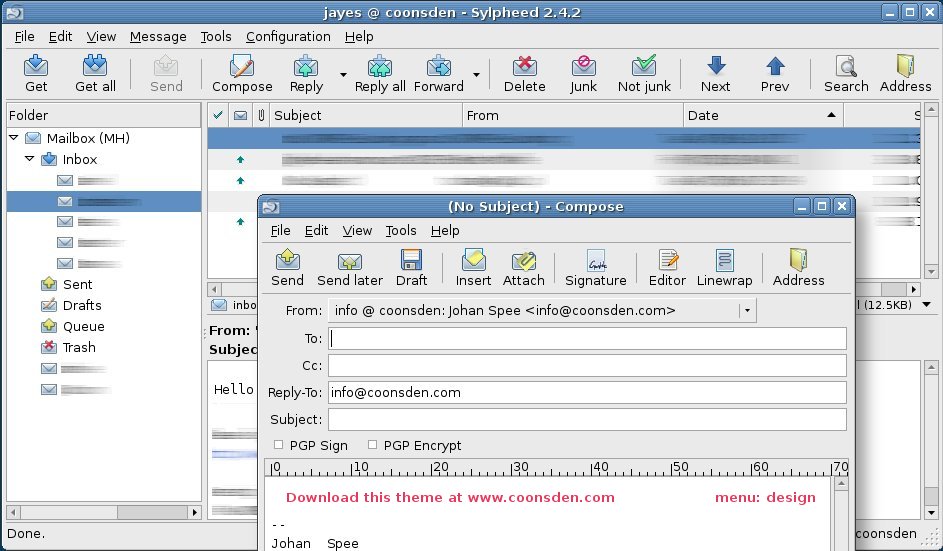Open Tools menu in Compose window
The image size is (943, 551).
click(x=401, y=230)
